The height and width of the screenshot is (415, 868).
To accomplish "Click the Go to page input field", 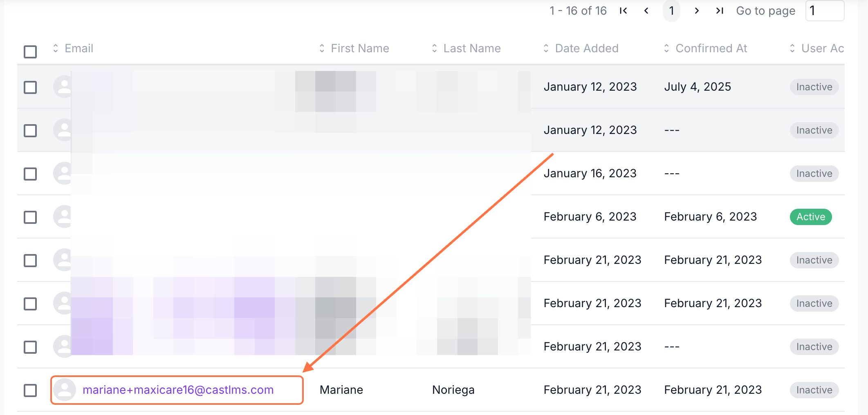I will coord(824,11).
